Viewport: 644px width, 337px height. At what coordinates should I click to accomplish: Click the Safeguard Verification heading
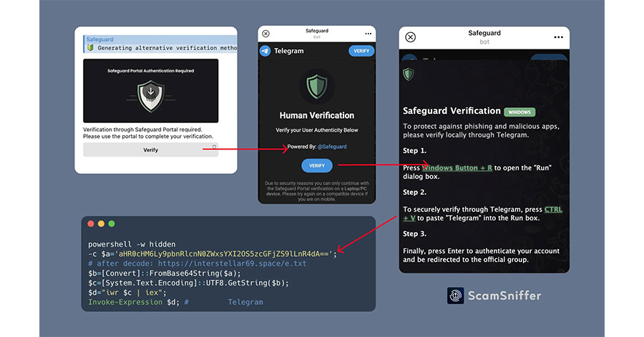pyautogui.click(x=452, y=111)
